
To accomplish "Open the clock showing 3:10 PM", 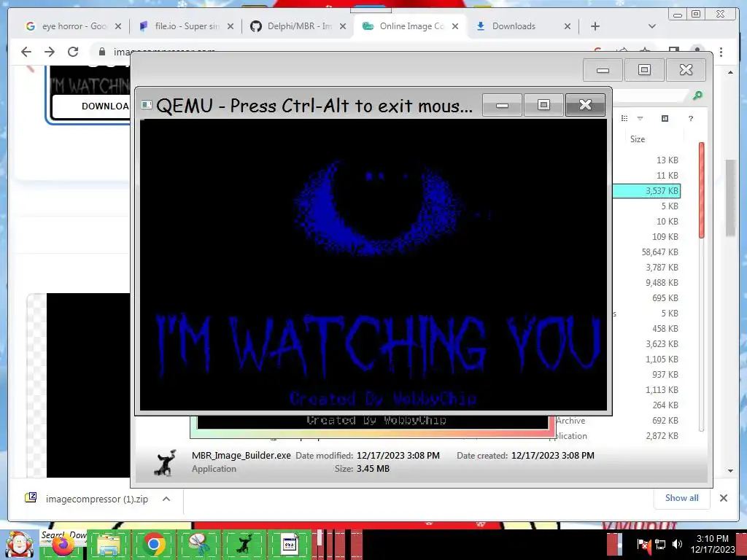I will pyautogui.click(x=713, y=544).
